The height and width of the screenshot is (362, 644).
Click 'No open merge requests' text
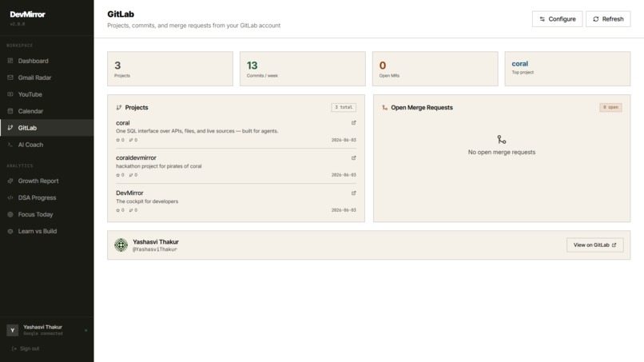pos(502,152)
